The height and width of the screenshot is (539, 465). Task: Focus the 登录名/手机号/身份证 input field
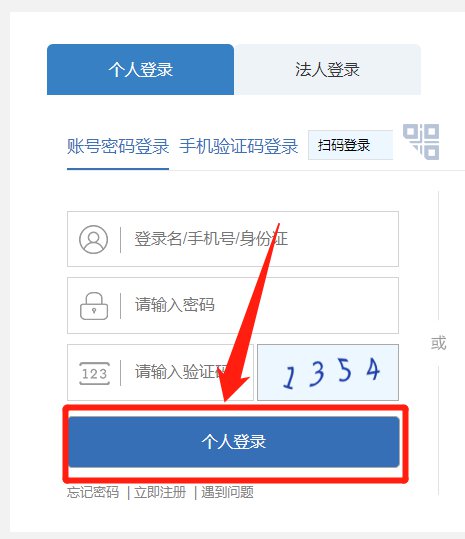[x=233, y=239]
